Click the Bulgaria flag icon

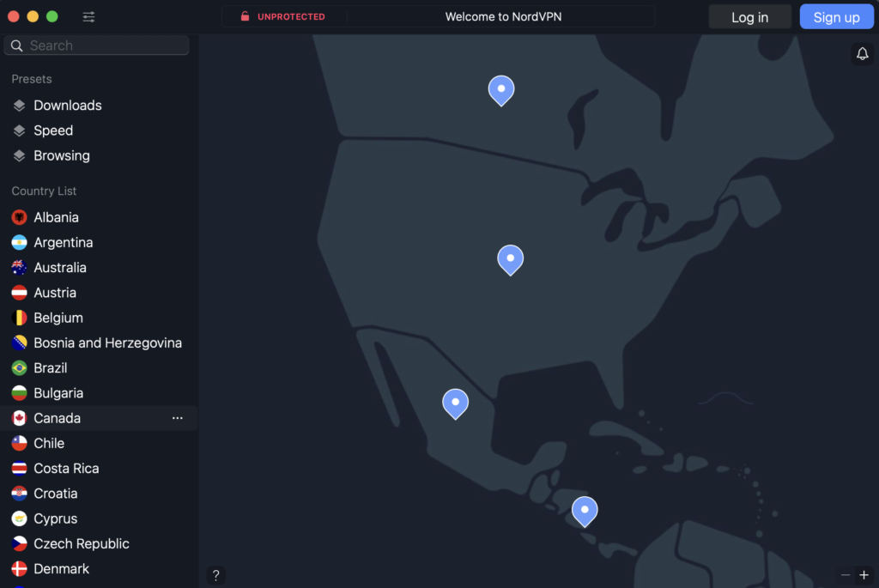[19, 393]
